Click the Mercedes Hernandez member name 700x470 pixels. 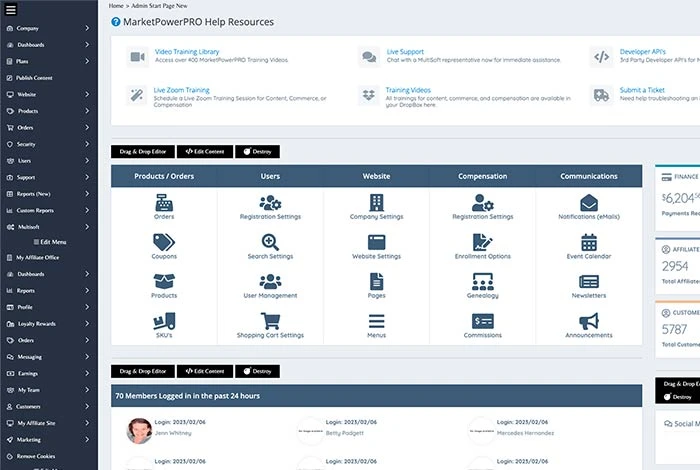[x=525, y=433]
